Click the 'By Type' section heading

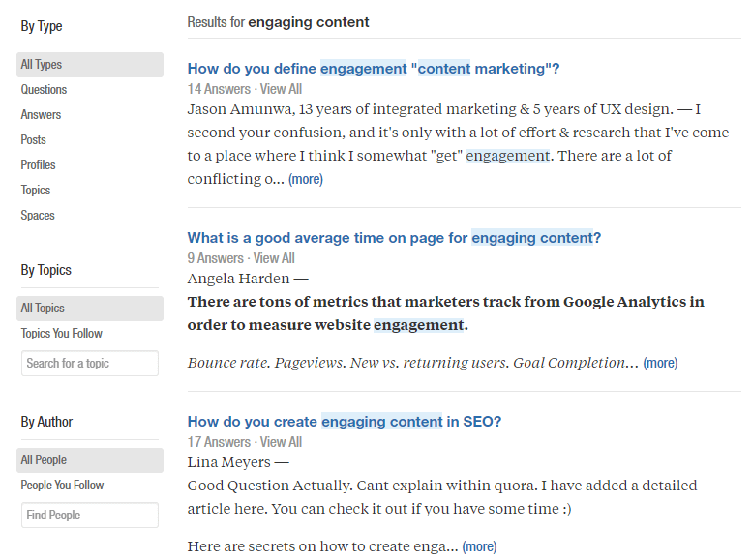click(x=42, y=26)
